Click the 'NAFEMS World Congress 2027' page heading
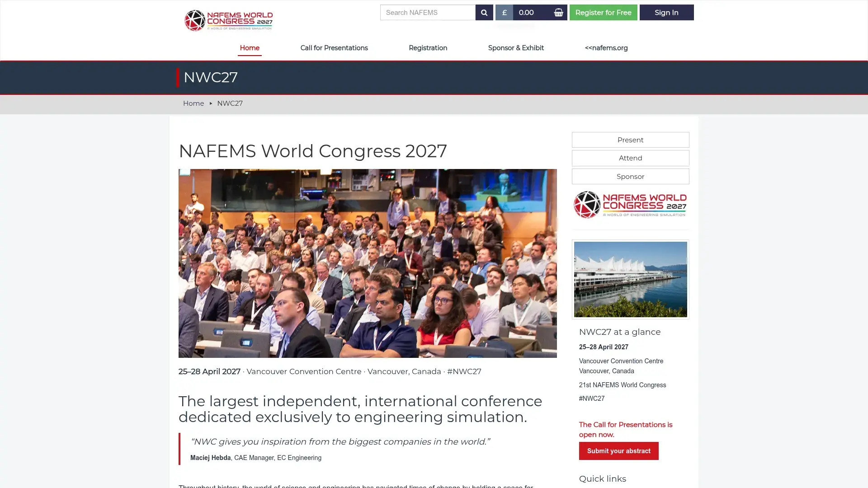 [x=313, y=151]
